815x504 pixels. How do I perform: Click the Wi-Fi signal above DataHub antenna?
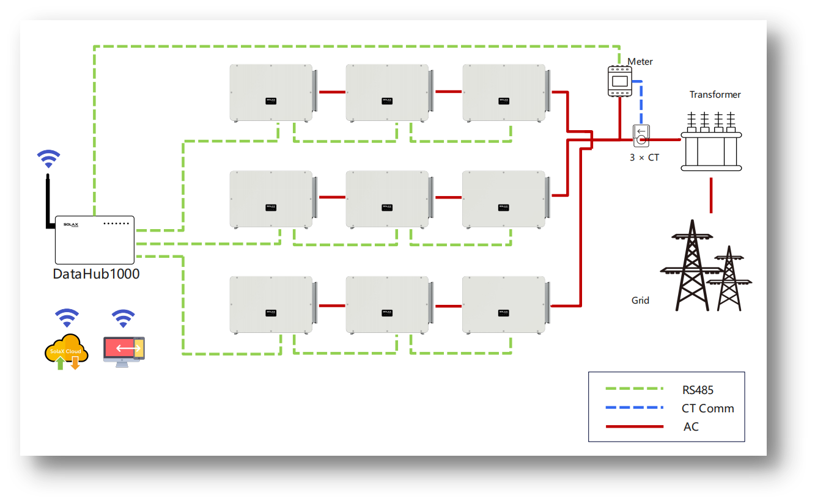pos(48,159)
